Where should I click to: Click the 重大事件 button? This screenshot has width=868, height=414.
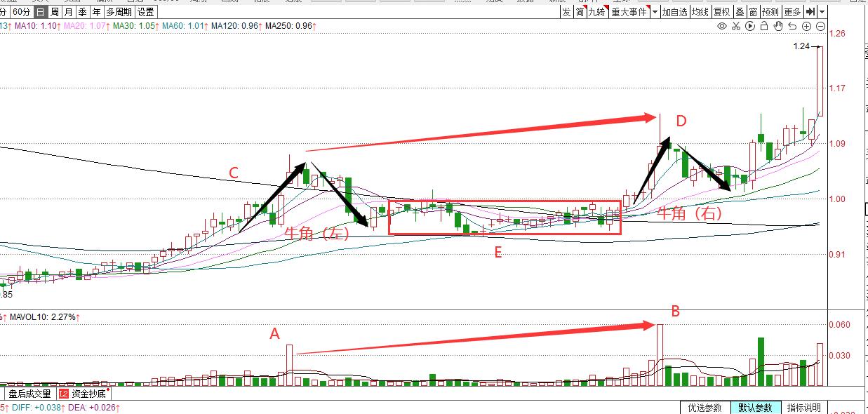[629, 12]
